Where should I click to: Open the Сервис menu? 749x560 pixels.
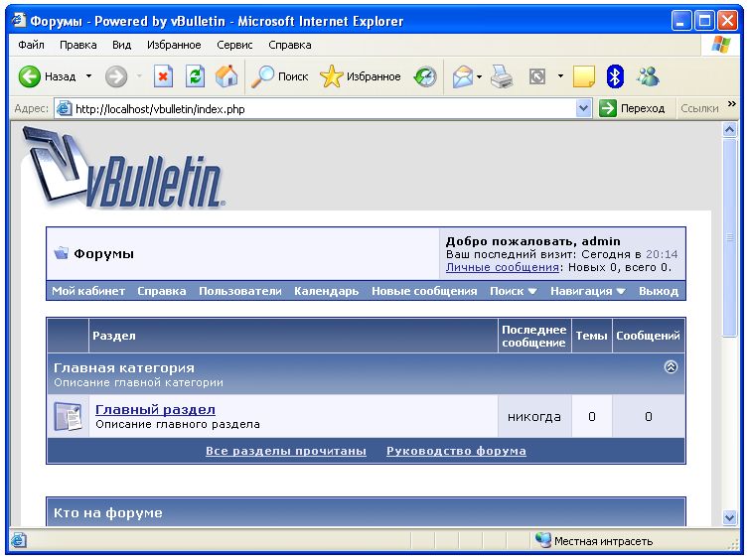click(x=234, y=45)
